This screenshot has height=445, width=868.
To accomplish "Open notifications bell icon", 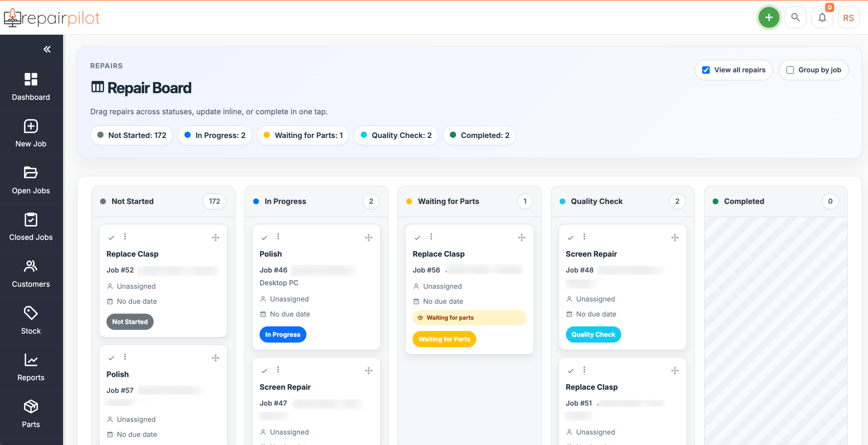I will click(822, 18).
